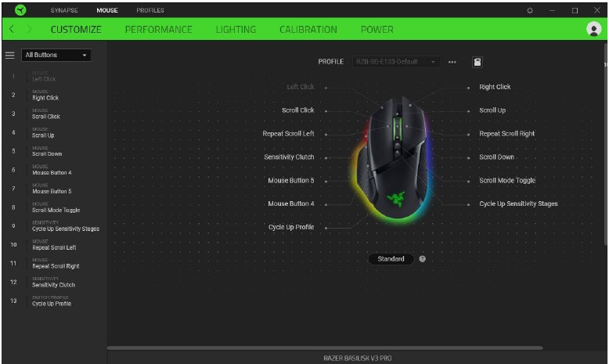Click Right Click label beside mouse

(495, 87)
